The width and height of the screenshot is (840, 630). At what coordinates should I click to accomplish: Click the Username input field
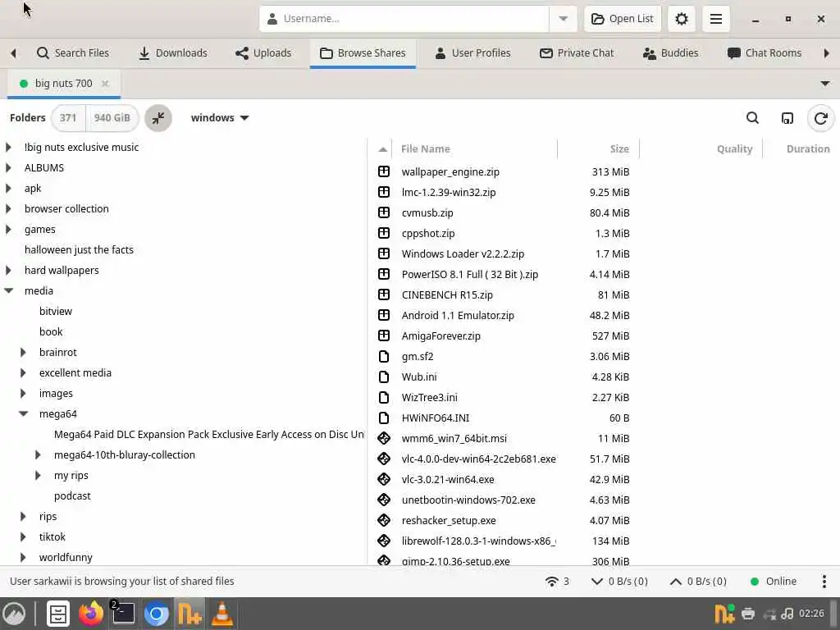pos(404,19)
